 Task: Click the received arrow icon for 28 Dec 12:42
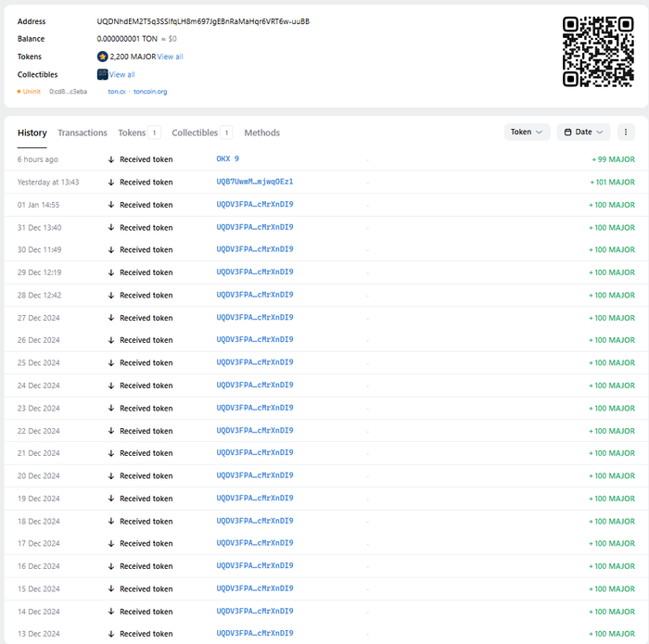[x=111, y=296]
